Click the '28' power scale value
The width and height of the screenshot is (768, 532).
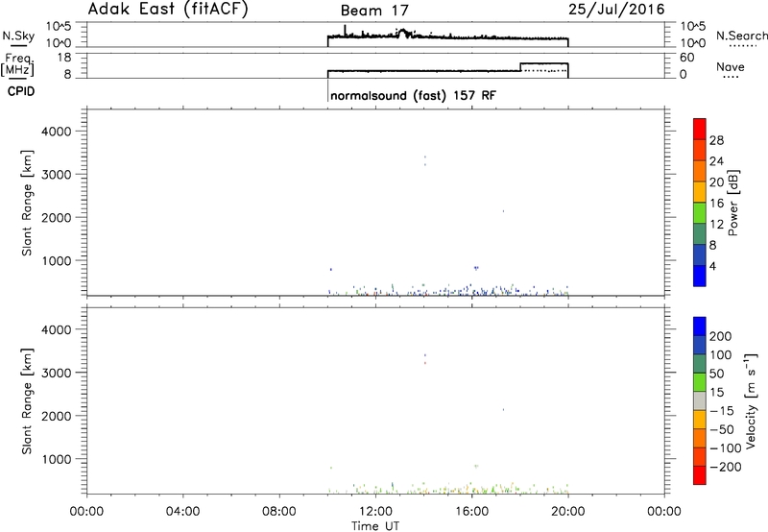point(716,140)
